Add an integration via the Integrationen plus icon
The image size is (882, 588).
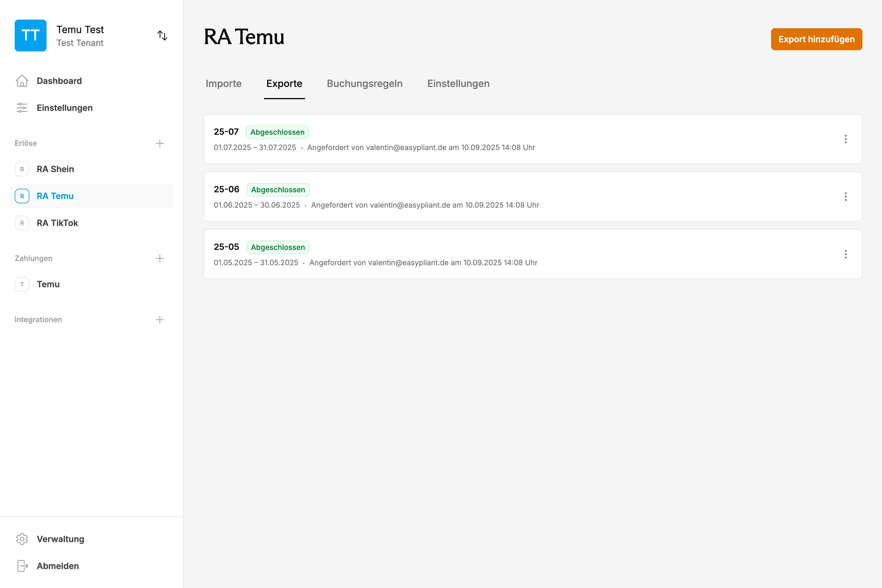tap(160, 319)
